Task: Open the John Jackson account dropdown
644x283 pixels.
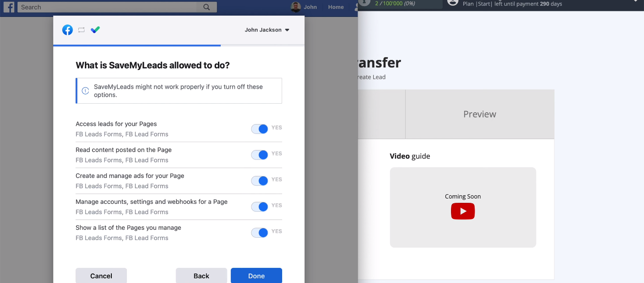Action: tap(267, 30)
